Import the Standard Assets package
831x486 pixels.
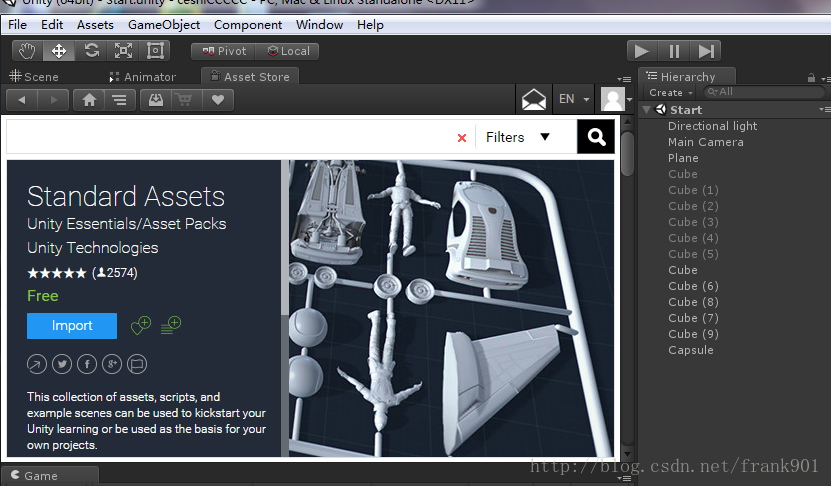[x=72, y=325]
